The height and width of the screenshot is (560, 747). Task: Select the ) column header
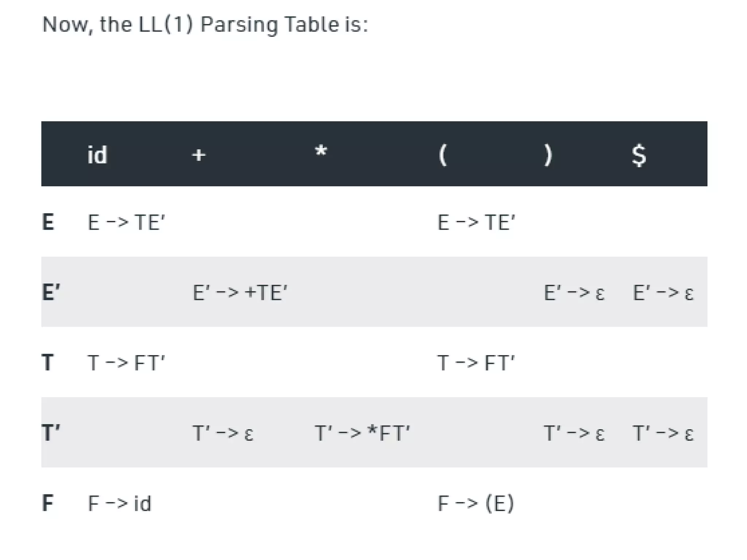pyautogui.click(x=548, y=155)
